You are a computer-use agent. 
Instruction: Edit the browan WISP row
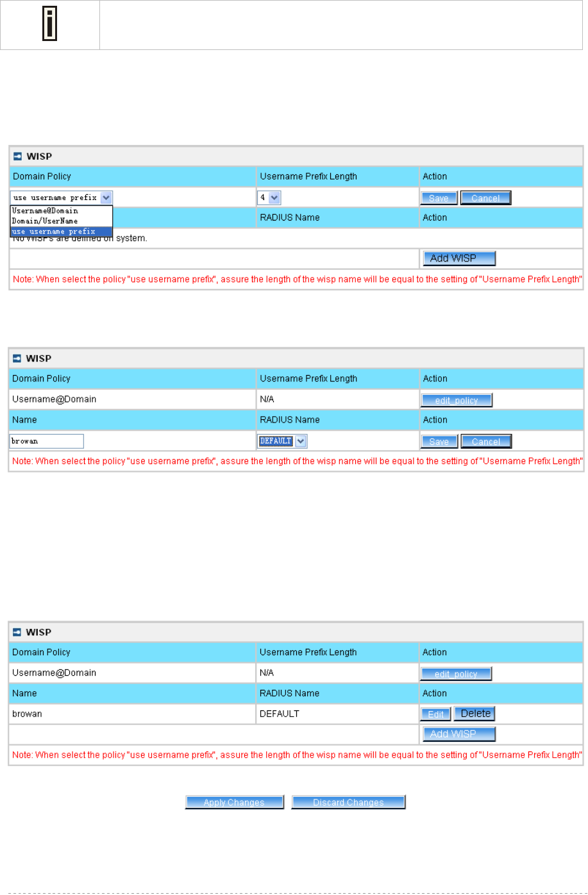pos(436,714)
